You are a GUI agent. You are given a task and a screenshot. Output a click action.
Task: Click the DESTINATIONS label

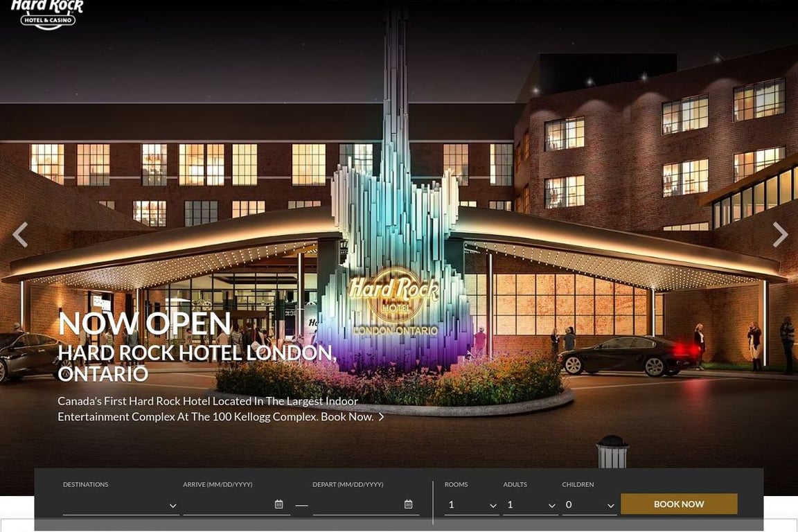click(x=85, y=485)
